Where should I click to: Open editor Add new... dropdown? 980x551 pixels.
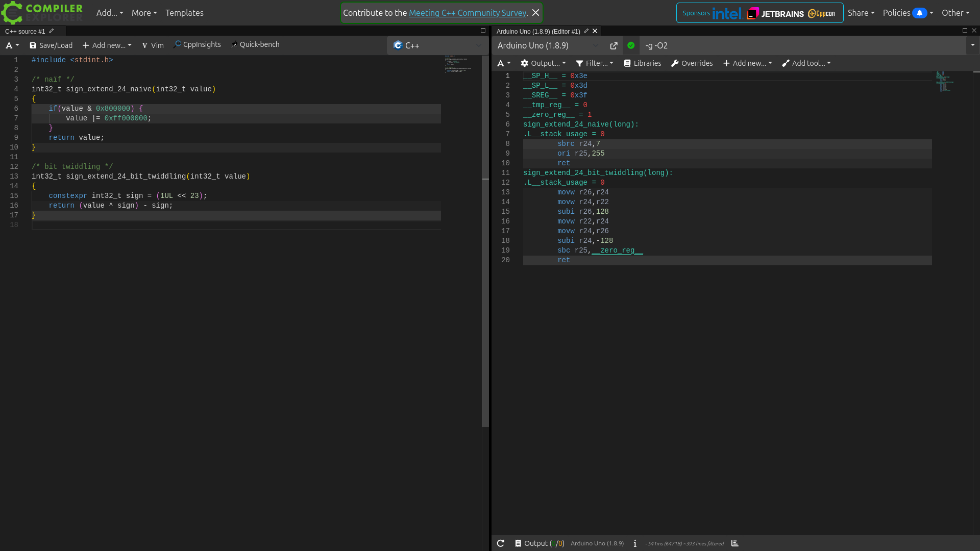point(107,45)
